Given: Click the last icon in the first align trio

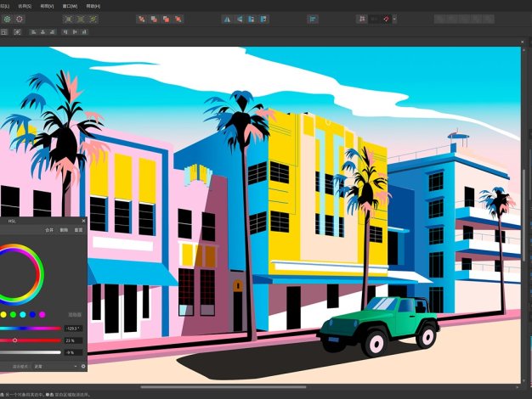Looking at the screenshot, I should pyautogui.click(x=52, y=32).
